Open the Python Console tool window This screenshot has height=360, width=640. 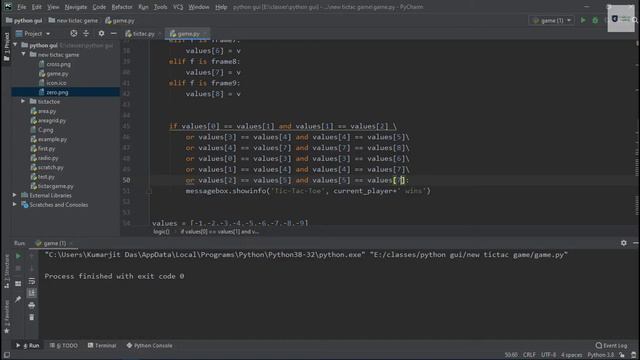[149, 345]
